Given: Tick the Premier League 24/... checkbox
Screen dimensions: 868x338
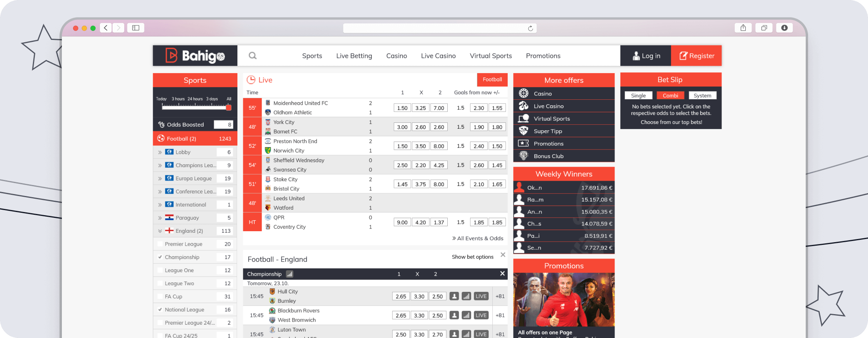Looking at the screenshot, I should (x=160, y=323).
